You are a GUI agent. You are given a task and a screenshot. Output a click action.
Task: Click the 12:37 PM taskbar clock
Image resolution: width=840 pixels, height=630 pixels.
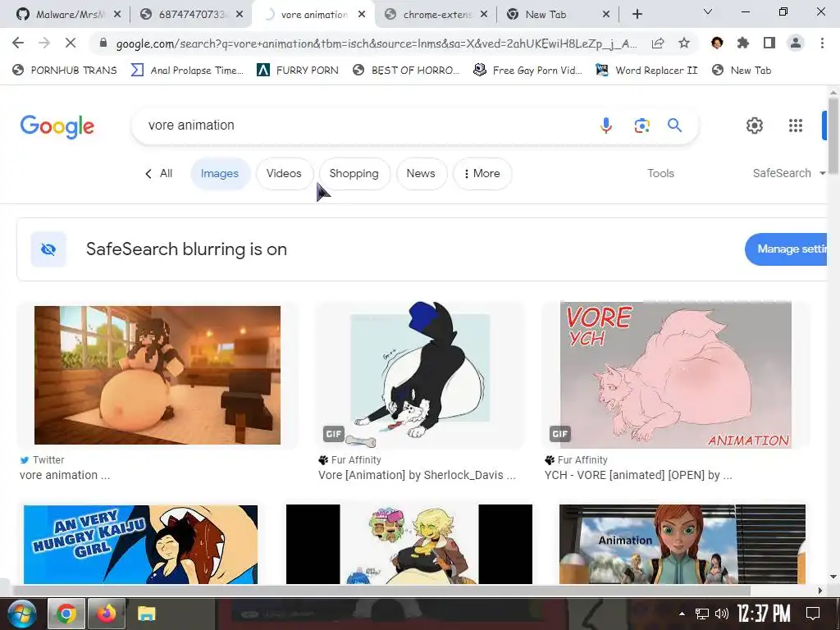pyautogui.click(x=764, y=614)
